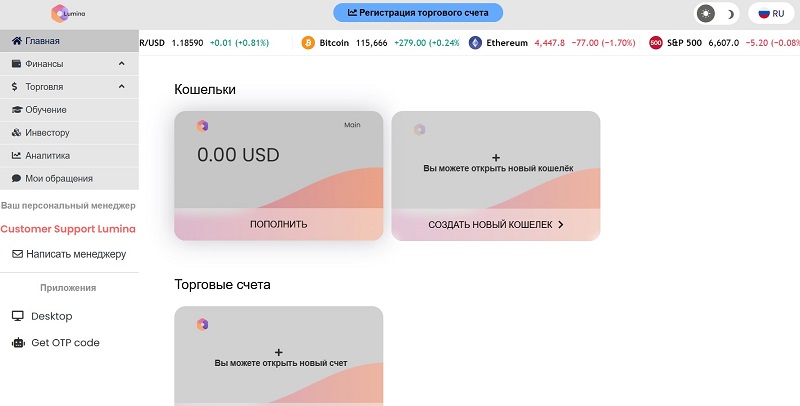This screenshot has width=800, height=406.
Task: Click СОЗДАТЬ НОВЫЙ КОШЕЛЕК button
Action: coord(496,225)
